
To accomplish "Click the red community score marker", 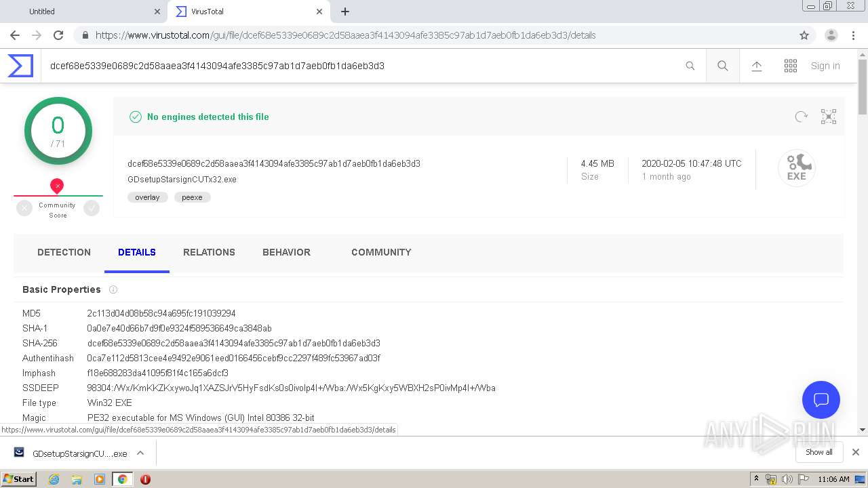I will pyautogui.click(x=57, y=186).
